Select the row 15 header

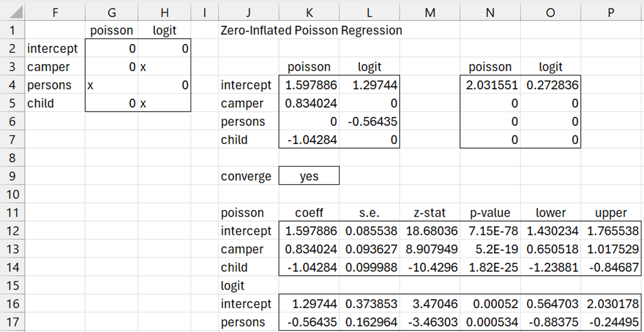14,285
